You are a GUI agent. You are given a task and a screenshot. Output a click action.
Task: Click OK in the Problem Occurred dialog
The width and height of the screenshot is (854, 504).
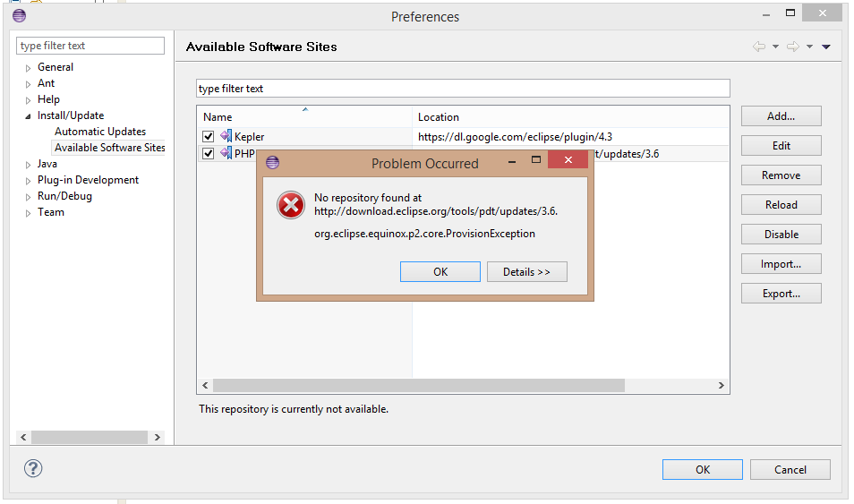click(440, 271)
